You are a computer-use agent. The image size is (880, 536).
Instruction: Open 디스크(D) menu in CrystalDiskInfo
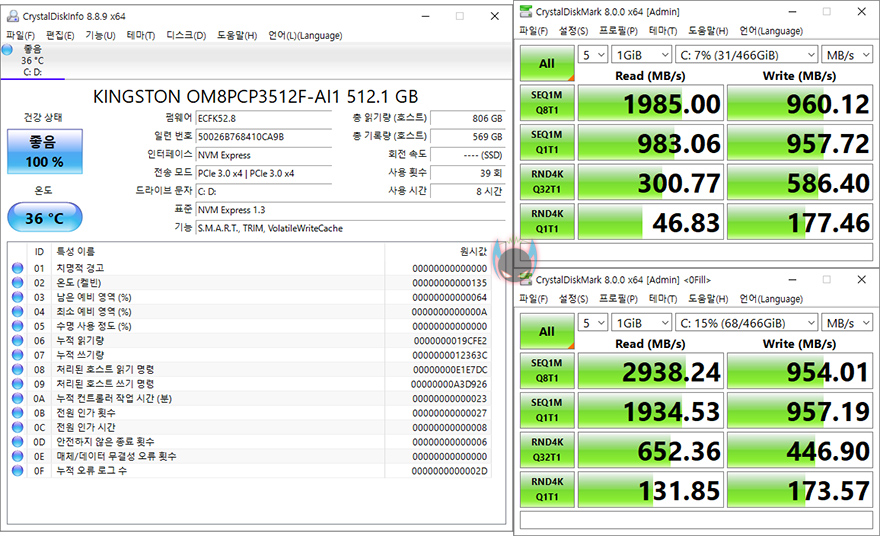point(186,35)
